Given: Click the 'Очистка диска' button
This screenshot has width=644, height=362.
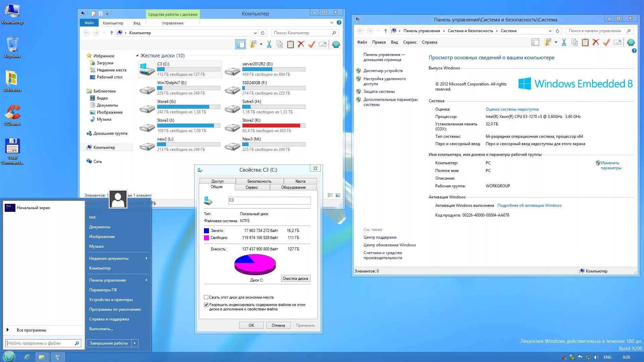Looking at the screenshot, I should (295, 279).
